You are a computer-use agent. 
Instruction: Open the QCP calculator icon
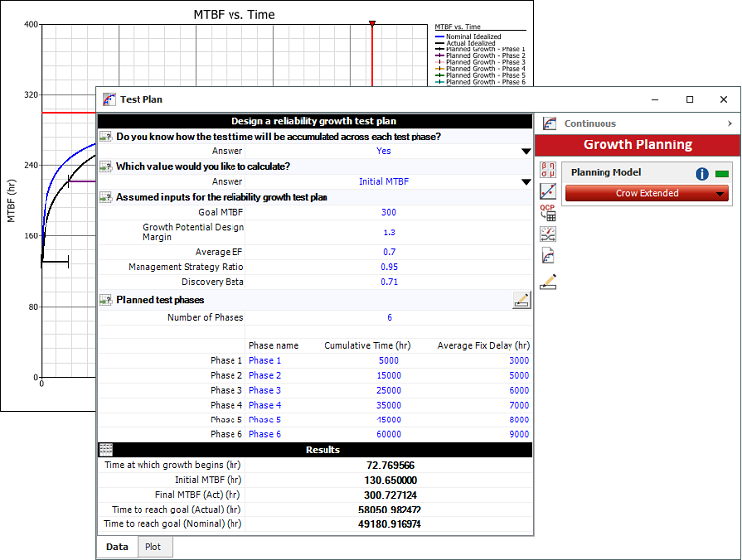pyautogui.click(x=549, y=211)
